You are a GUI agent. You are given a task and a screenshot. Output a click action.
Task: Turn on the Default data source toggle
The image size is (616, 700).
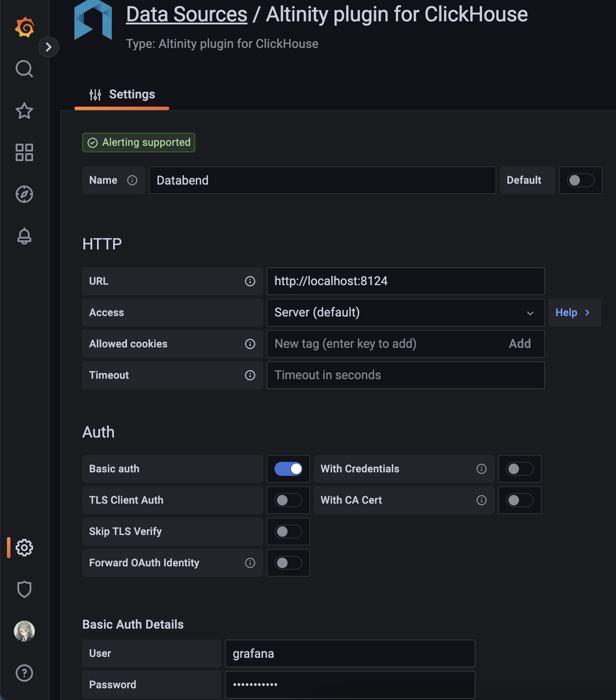click(x=580, y=180)
